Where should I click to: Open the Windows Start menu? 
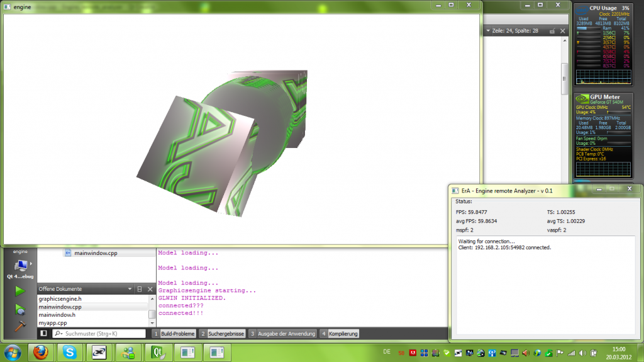pos(13,353)
